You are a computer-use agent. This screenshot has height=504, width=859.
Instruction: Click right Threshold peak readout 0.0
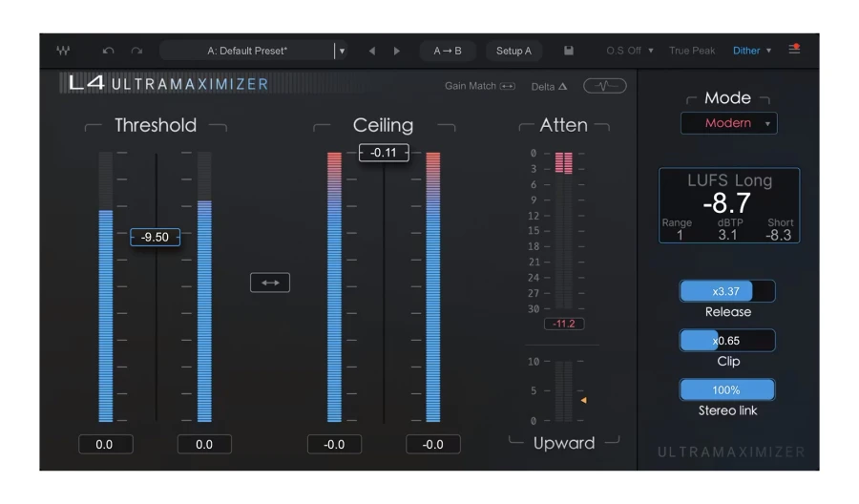click(204, 444)
